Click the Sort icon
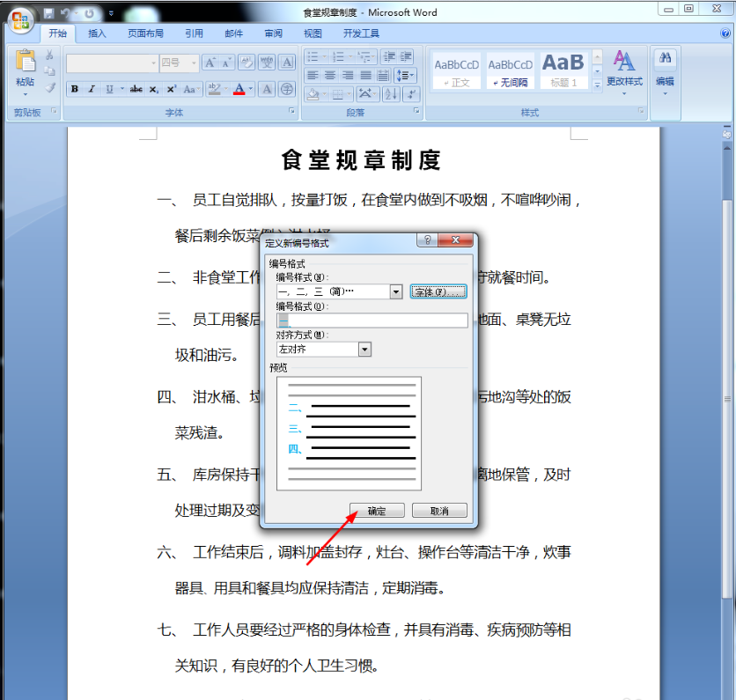 point(391,94)
